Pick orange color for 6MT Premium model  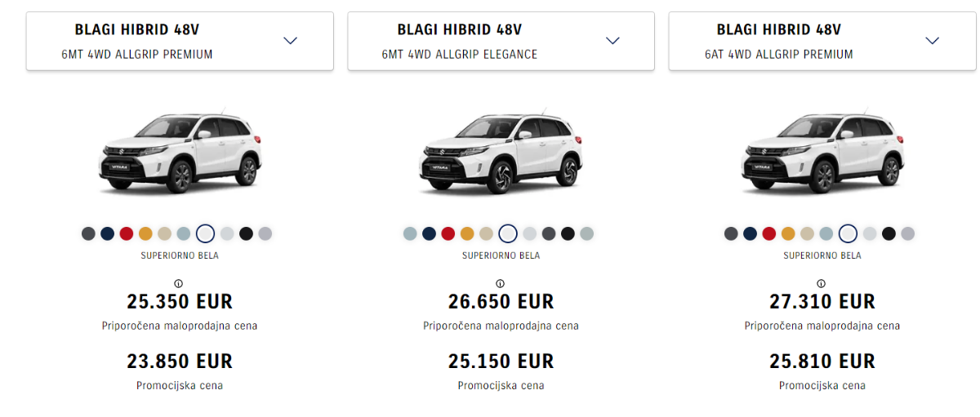(x=145, y=234)
